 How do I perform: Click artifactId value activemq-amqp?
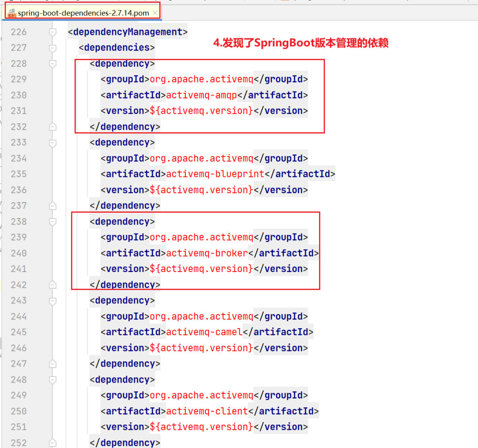pyautogui.click(x=201, y=96)
